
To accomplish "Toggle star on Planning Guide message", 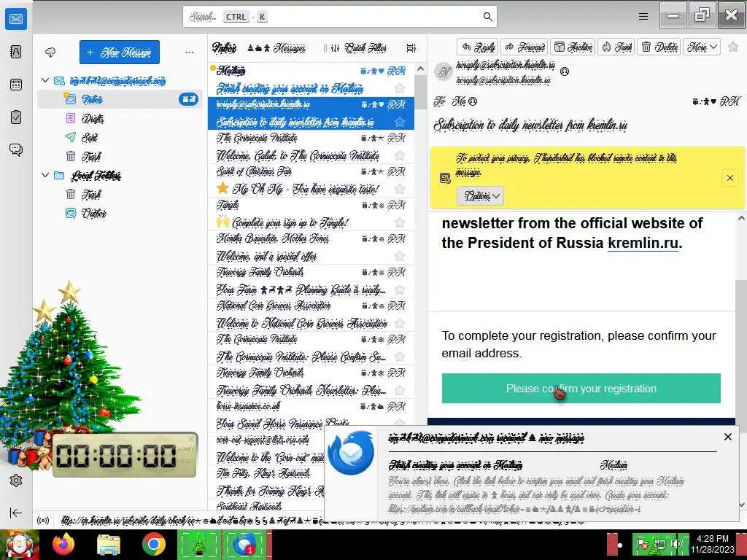I will click(400, 289).
